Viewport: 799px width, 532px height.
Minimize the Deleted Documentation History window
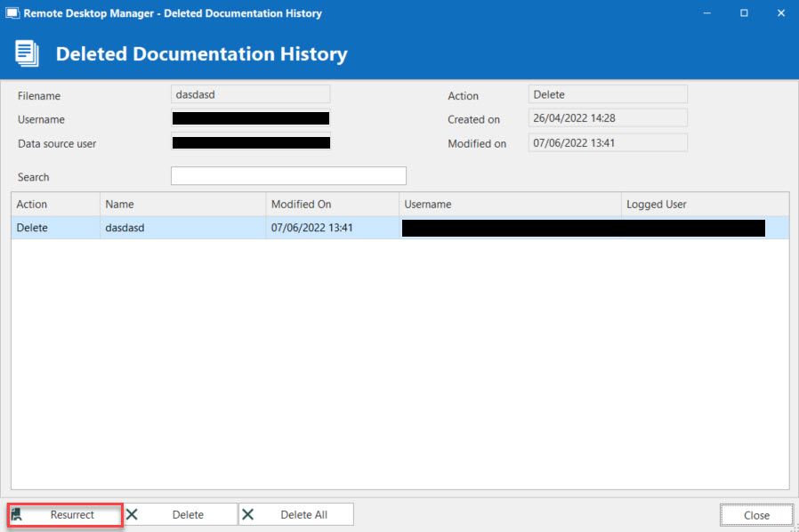(x=707, y=13)
